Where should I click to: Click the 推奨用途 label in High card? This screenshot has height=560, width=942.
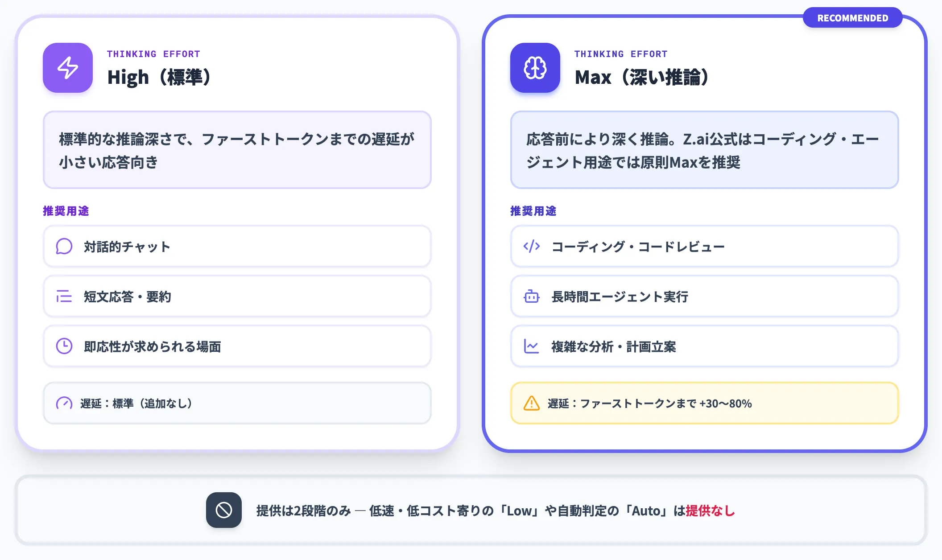pyautogui.click(x=66, y=211)
